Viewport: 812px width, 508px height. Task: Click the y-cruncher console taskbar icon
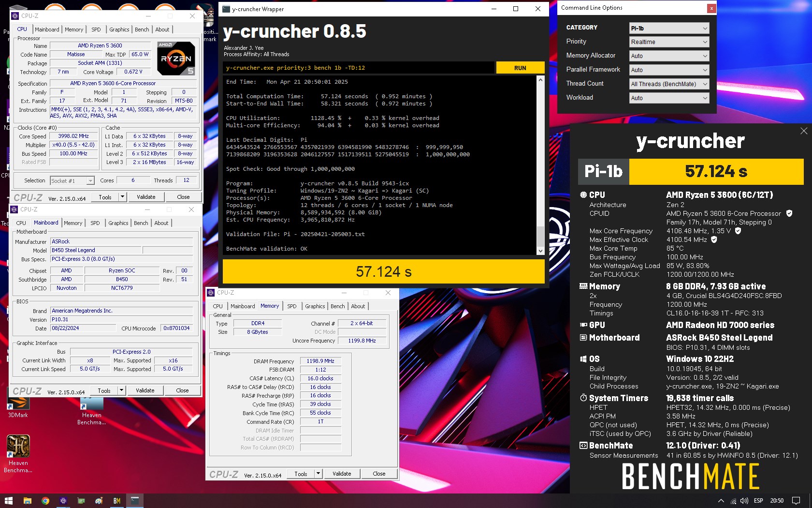(135, 501)
